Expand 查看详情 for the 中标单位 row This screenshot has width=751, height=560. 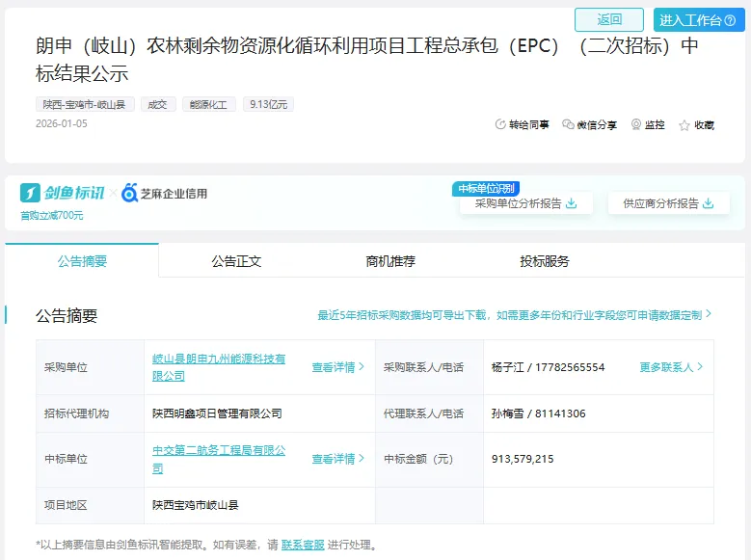pos(337,459)
